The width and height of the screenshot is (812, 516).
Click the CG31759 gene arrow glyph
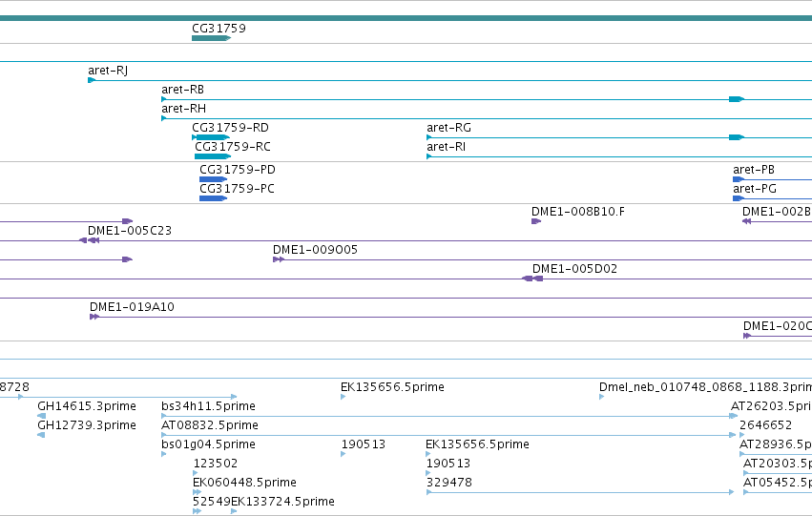pos(211,38)
